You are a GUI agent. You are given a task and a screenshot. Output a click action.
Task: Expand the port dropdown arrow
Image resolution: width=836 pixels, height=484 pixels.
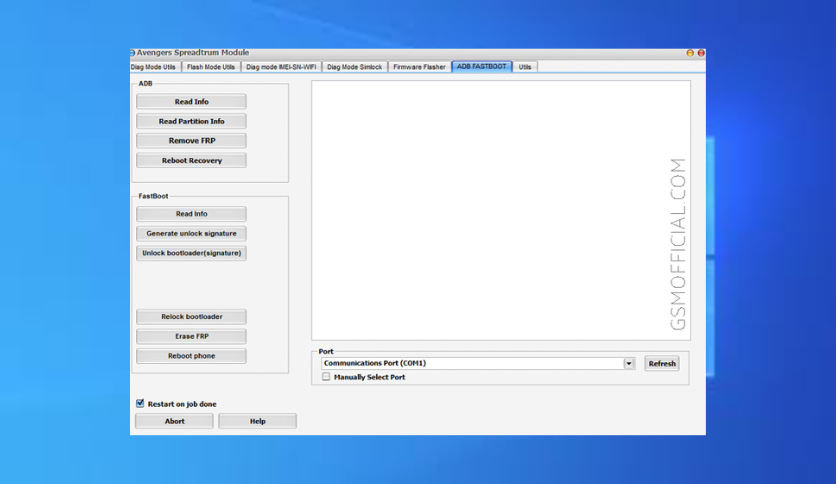point(629,364)
